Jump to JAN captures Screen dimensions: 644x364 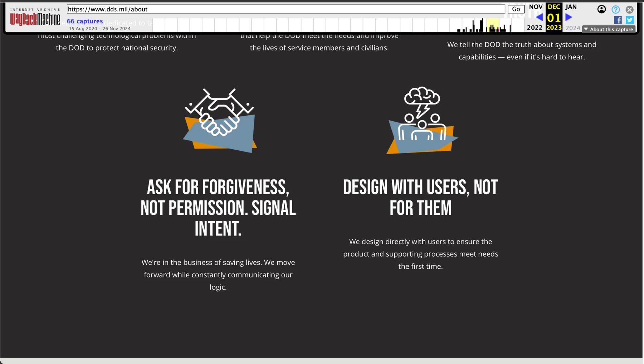[x=571, y=7]
